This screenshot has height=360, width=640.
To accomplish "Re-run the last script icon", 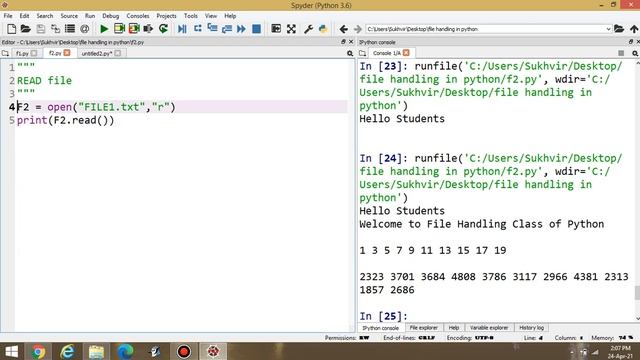I will [163, 29].
